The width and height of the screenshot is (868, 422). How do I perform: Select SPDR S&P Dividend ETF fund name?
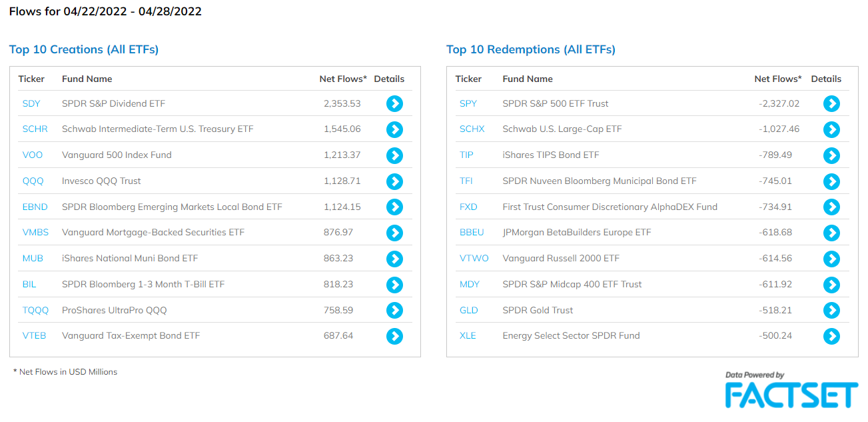point(113,103)
